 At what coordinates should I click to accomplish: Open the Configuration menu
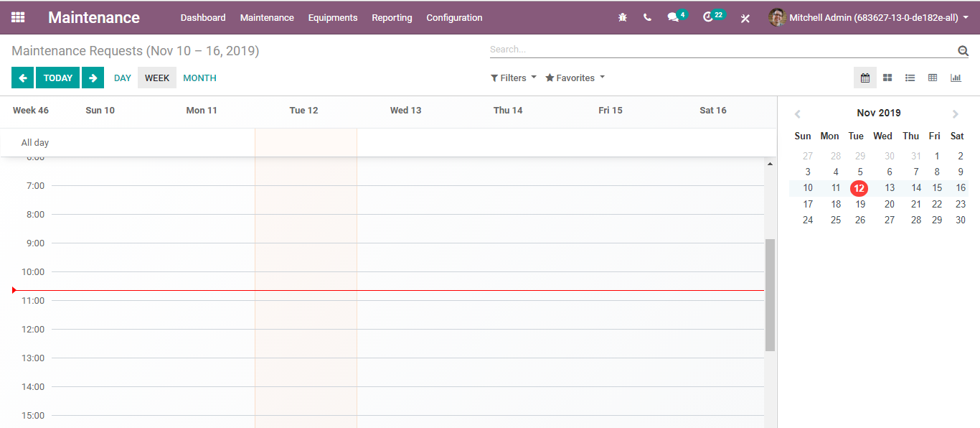(454, 17)
